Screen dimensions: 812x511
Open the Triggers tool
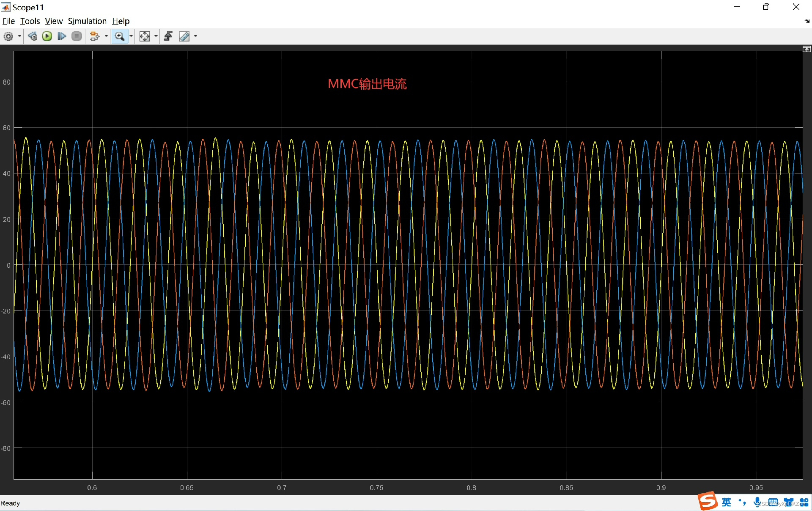point(168,36)
